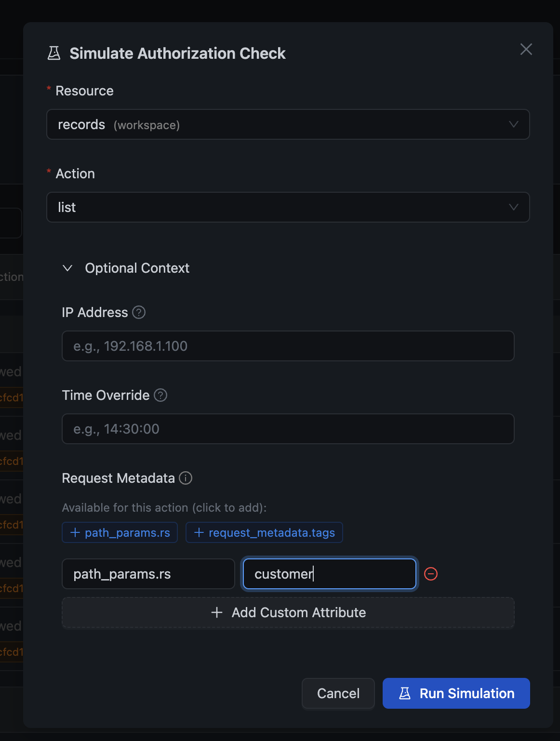Click the Request Metadata info icon

[x=186, y=478]
